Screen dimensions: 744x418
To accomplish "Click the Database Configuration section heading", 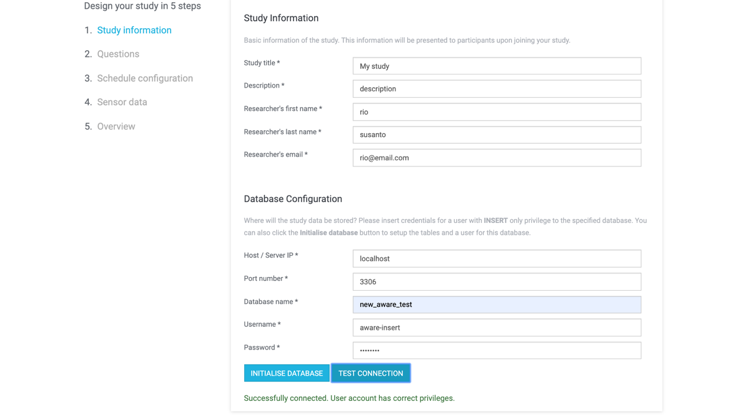I will [293, 199].
